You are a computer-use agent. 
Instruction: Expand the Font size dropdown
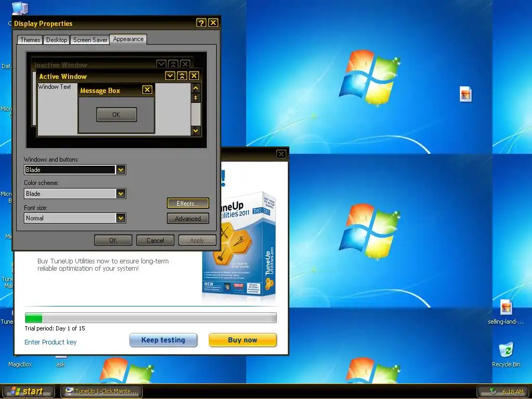121,218
